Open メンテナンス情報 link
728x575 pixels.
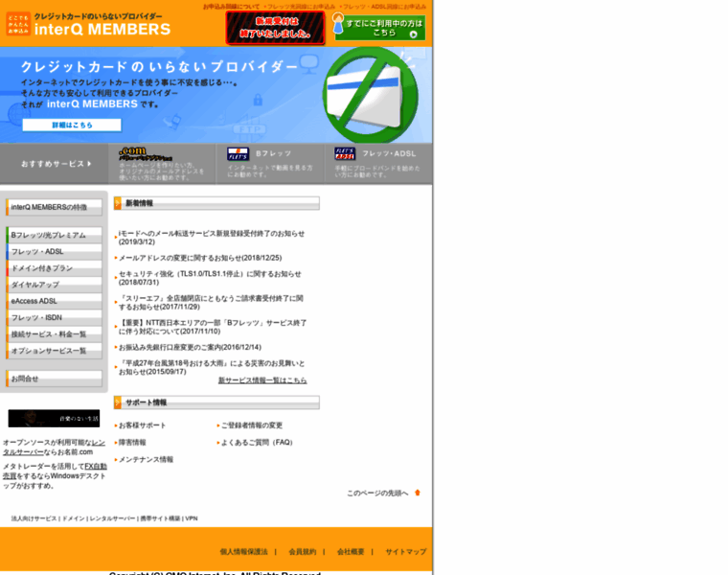click(146, 460)
